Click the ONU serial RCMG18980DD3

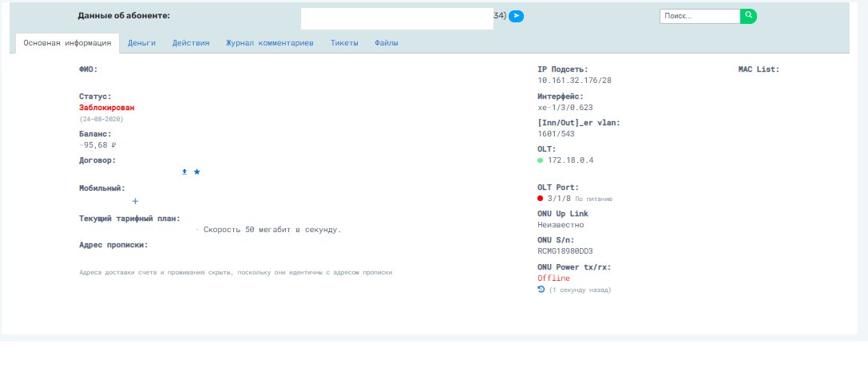coord(565,251)
